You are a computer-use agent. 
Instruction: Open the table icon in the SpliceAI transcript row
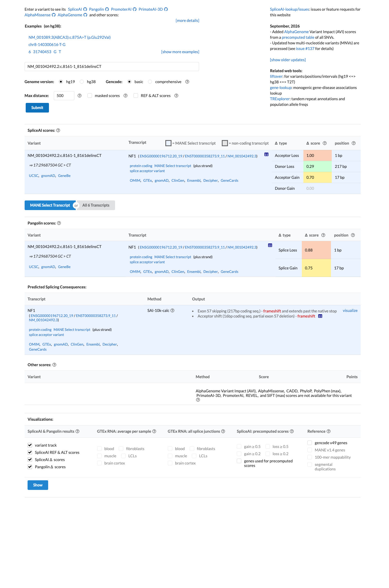266,154
